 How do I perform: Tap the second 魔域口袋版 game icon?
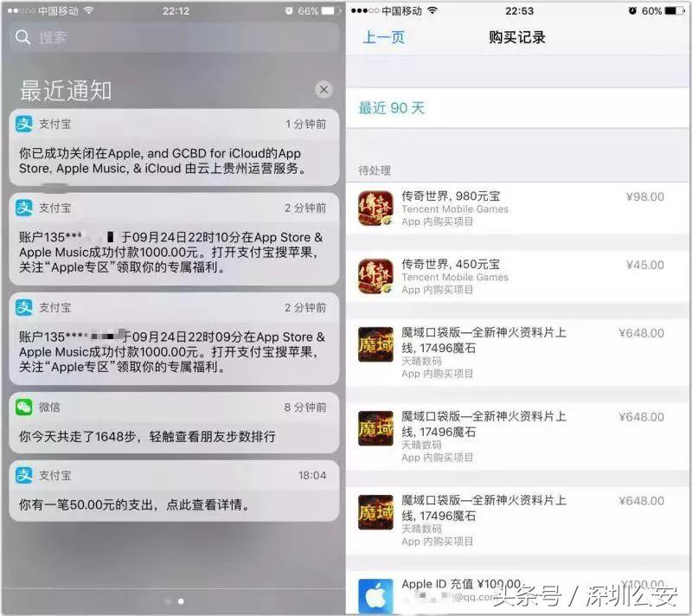pyautogui.click(x=375, y=430)
